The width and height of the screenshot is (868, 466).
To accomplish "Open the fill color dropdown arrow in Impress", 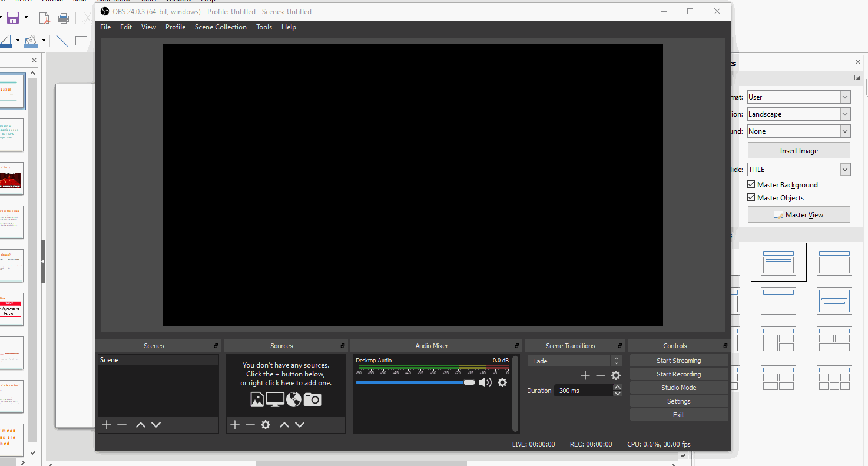I will pos(44,41).
